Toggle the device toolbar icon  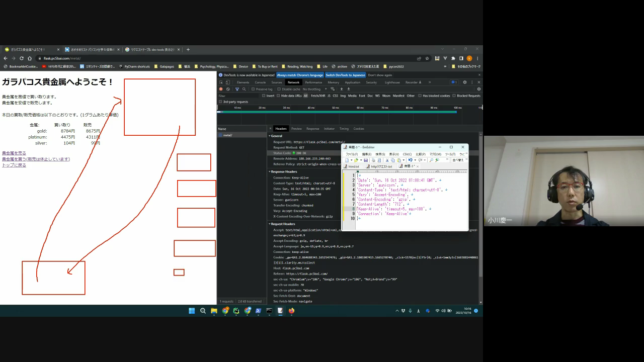(227, 82)
